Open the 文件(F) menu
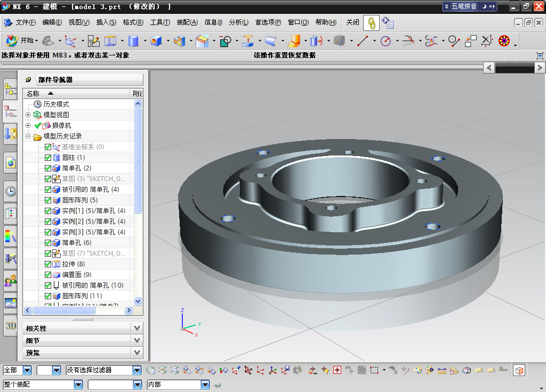546x392 pixels. (26, 22)
